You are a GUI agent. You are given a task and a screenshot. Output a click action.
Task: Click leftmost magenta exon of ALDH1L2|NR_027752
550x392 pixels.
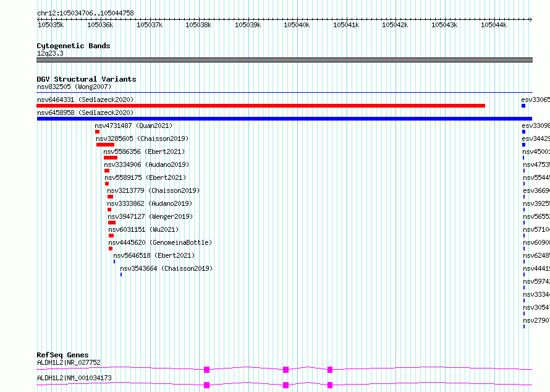pos(206,370)
